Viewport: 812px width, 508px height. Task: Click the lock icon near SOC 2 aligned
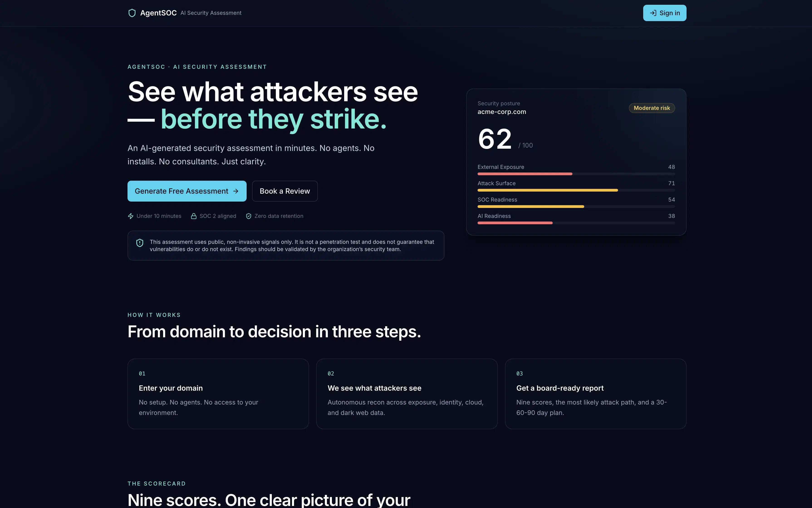point(194,216)
